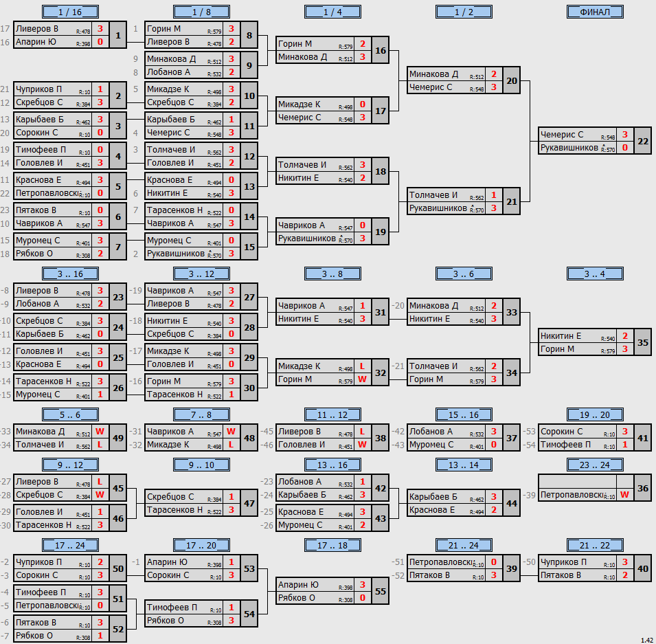Click the "1 / 16" round header
The width and height of the screenshot is (656, 644).
coord(70,12)
